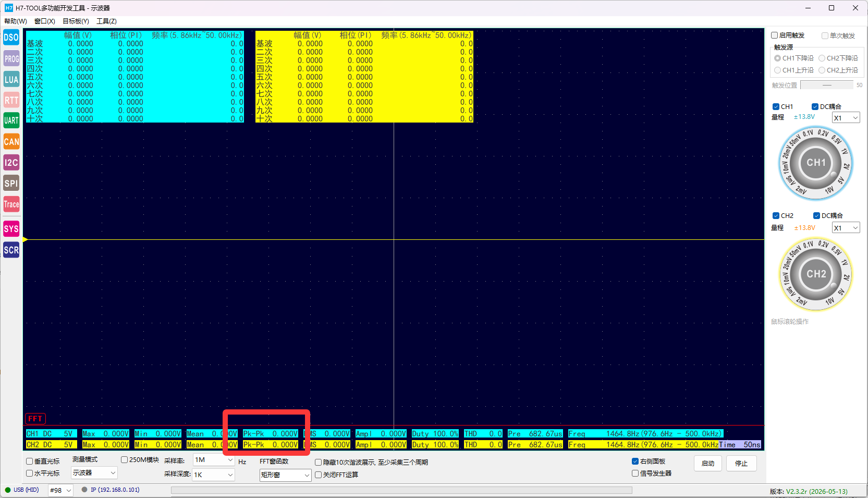This screenshot has height=498, width=868.
Task: Click the IP (192.168.0.101) status
Action: point(111,490)
